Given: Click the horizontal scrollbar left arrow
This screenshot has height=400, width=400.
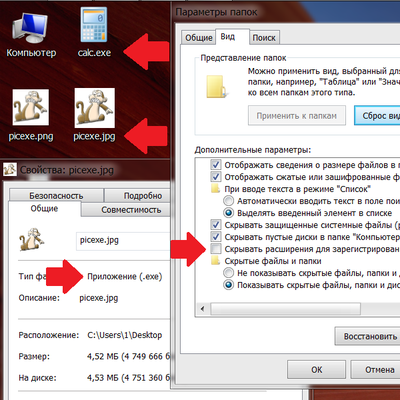Looking at the screenshot, I should pos(202,309).
